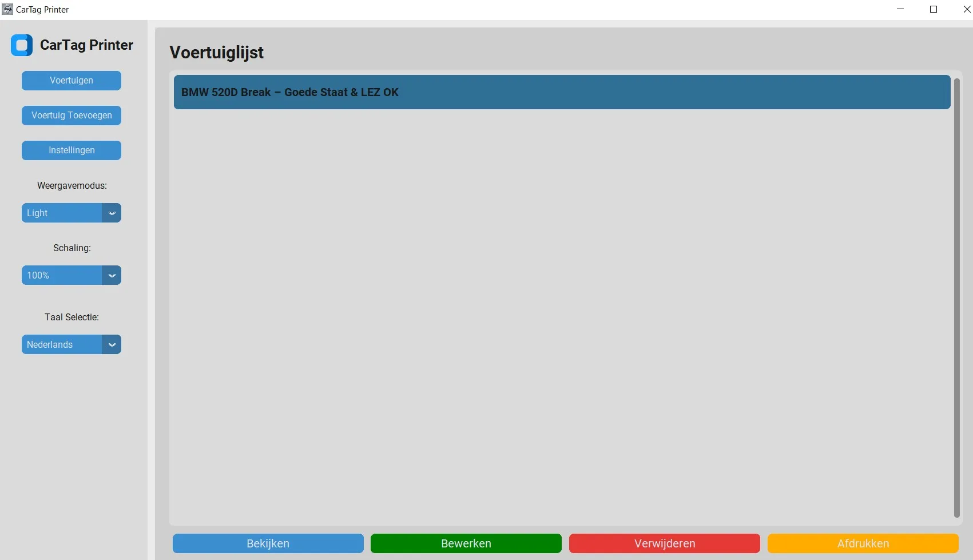The image size is (973, 560).
Task: Go to Voertuig Toevoegen
Action: pos(72,116)
